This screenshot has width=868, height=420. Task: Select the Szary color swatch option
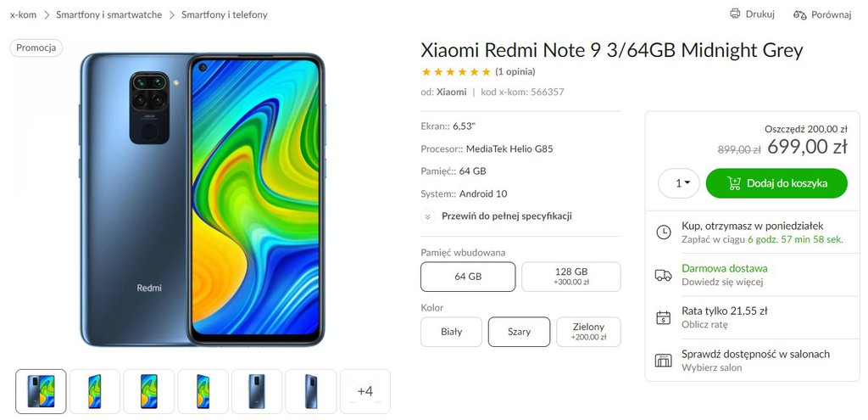point(519,332)
